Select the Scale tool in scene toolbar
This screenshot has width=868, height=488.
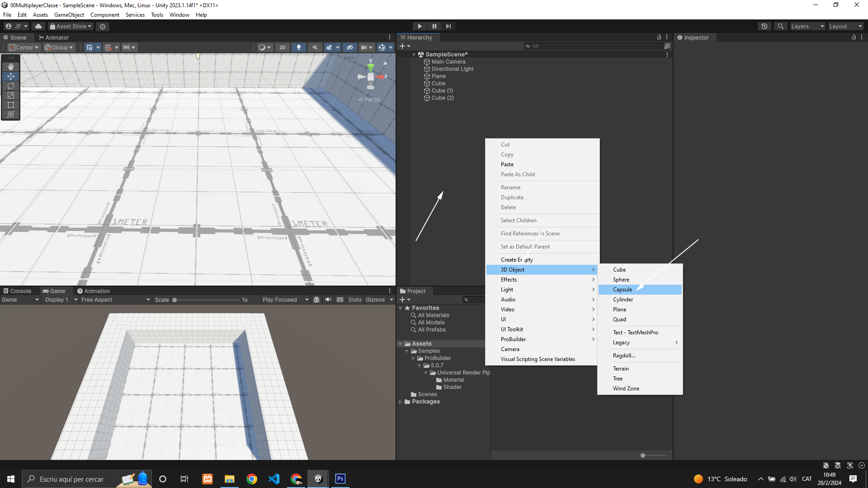click(x=11, y=95)
